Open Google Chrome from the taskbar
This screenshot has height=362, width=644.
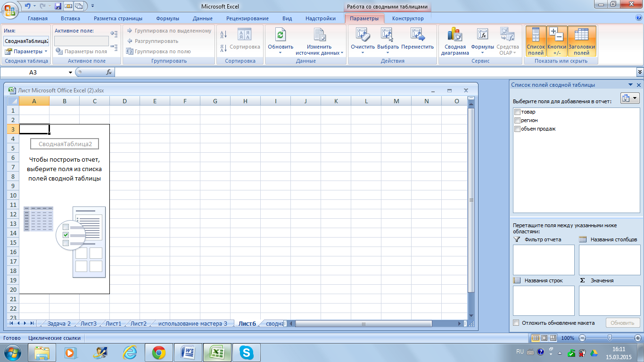point(159,353)
